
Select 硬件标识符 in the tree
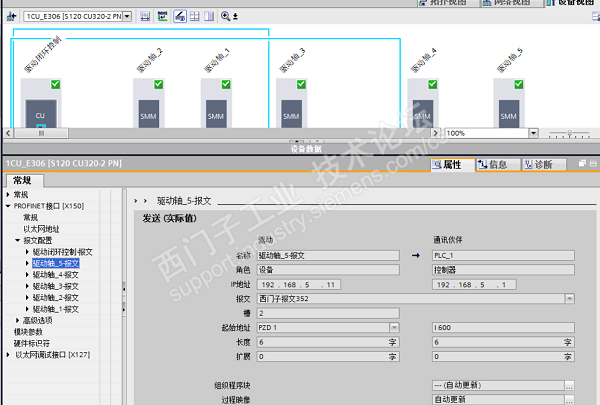32,343
